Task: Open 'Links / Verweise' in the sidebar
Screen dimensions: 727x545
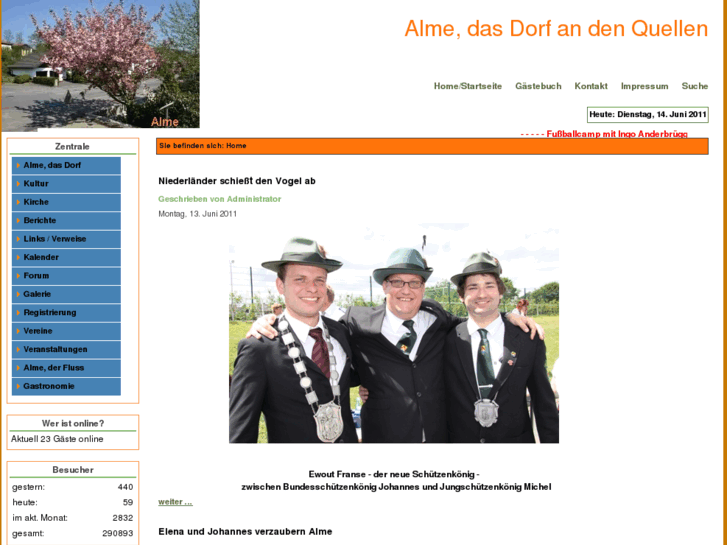Action: (x=66, y=239)
